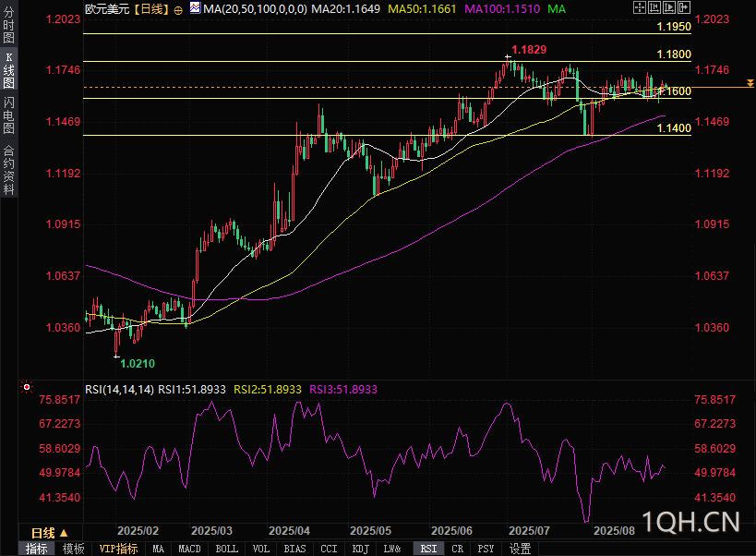The image size is (756, 556).
Task: Click the exit arrow icon at top right
Action: pos(684,7)
